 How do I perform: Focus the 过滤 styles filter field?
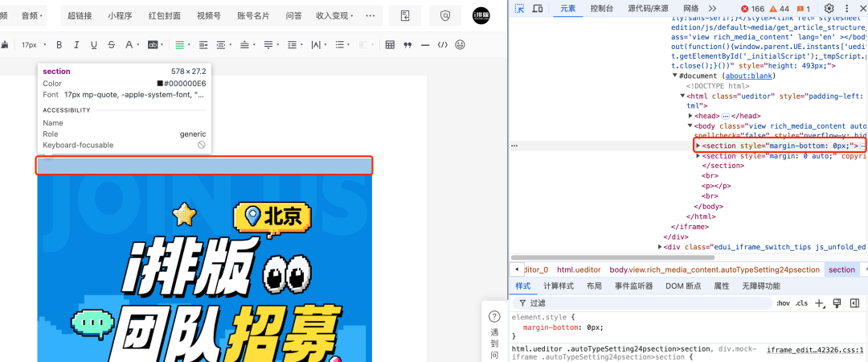(x=641, y=303)
